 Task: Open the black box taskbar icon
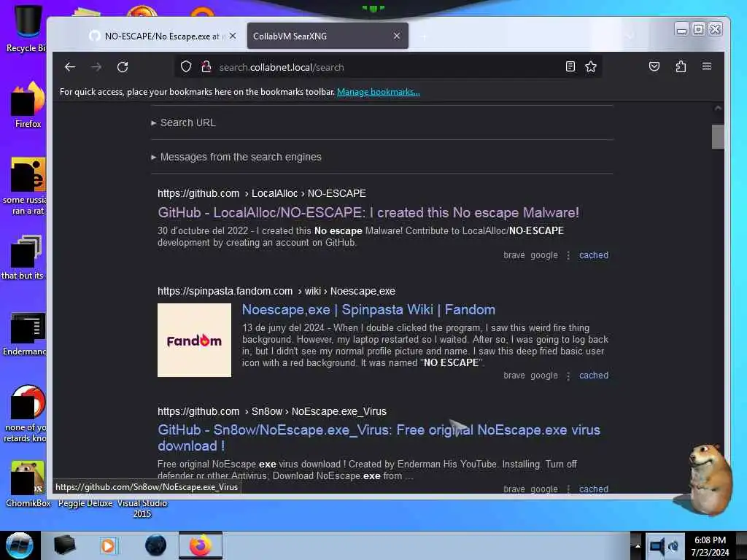pyautogui.click(x=64, y=545)
